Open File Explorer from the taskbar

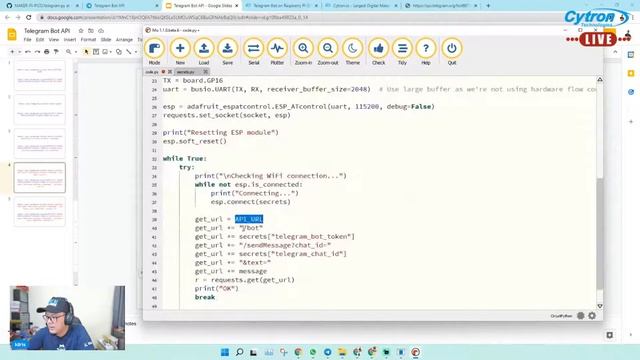pos(342,352)
